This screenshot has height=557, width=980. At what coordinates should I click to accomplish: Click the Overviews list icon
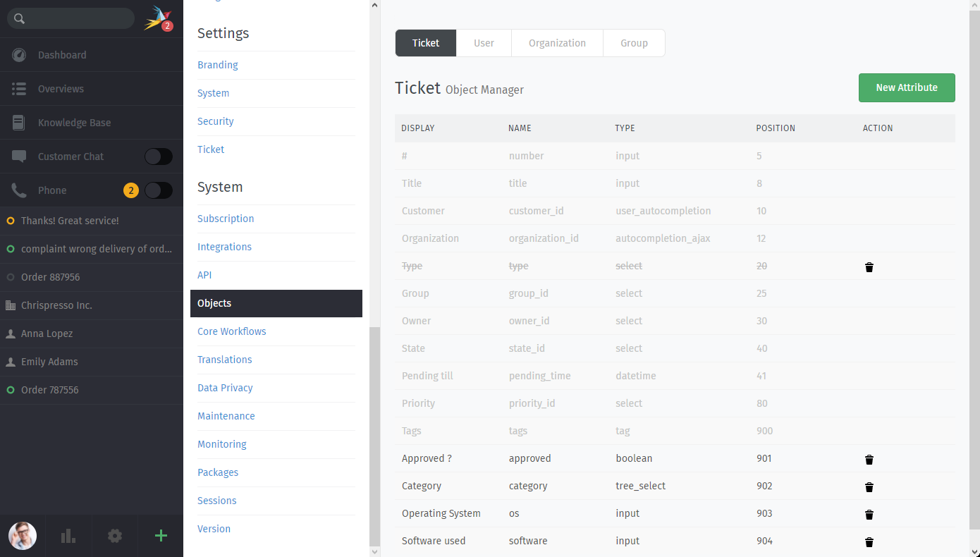pyautogui.click(x=19, y=89)
